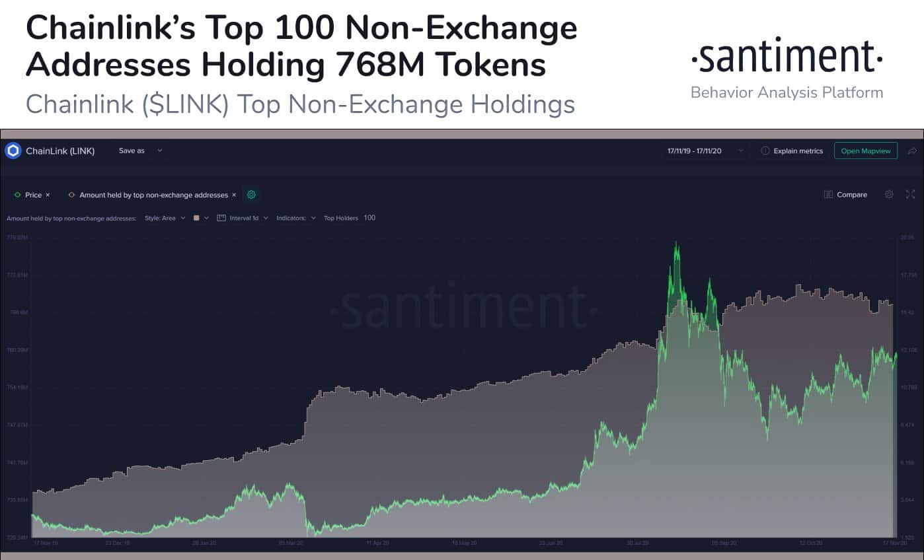Click the interval ruler icon
924x560 pixels.
point(221,218)
